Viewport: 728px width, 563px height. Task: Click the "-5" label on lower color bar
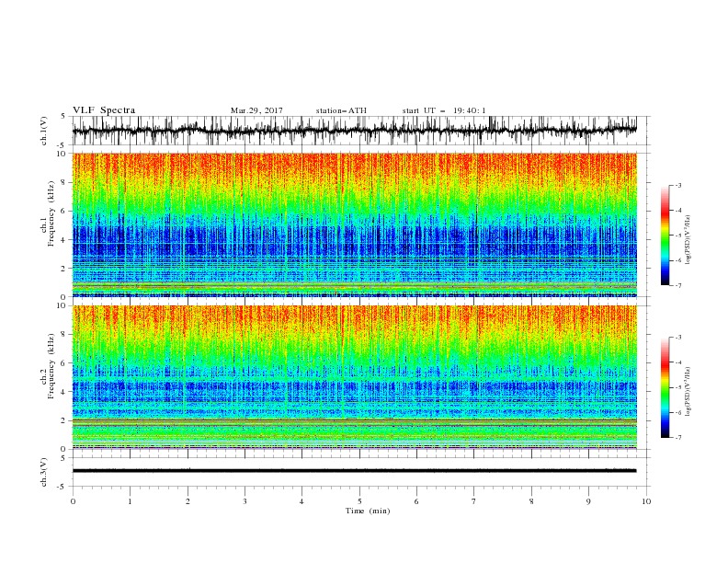point(678,387)
